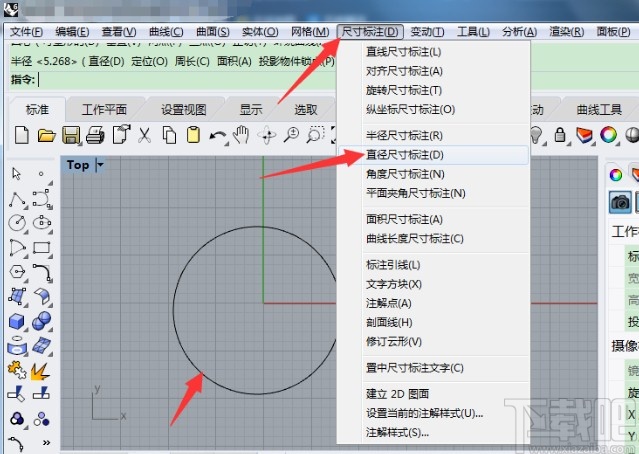Image resolution: width=639 pixels, height=454 pixels.
Task: Click 直径(D) command option
Action: click(106, 62)
